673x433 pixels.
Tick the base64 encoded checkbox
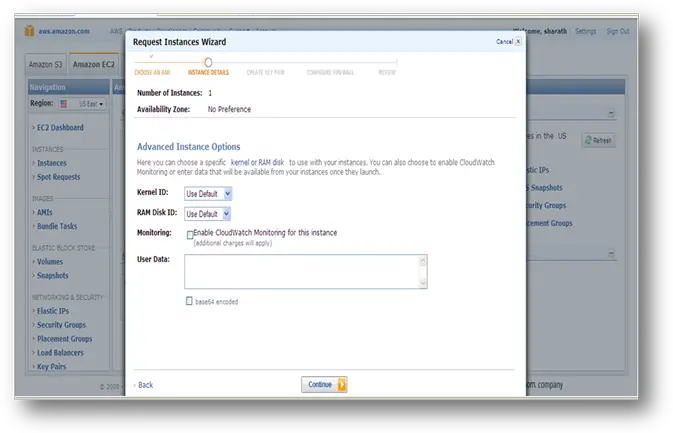[189, 301]
